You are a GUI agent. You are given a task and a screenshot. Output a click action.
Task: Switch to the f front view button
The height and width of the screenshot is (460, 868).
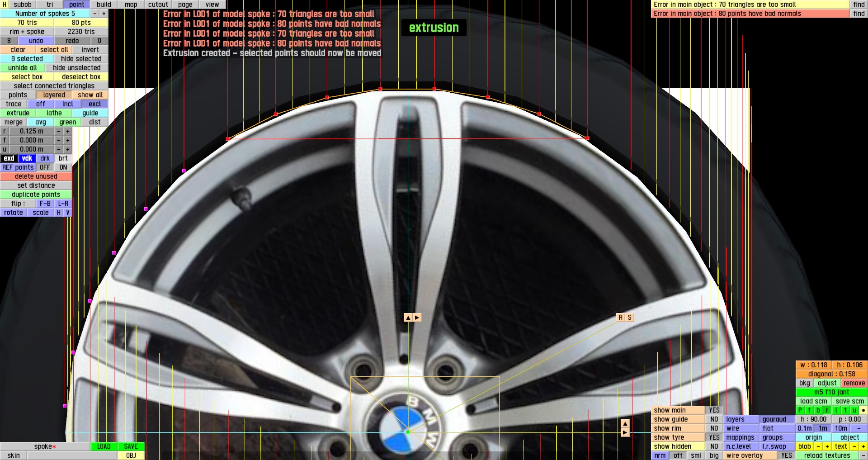[x=809, y=410]
